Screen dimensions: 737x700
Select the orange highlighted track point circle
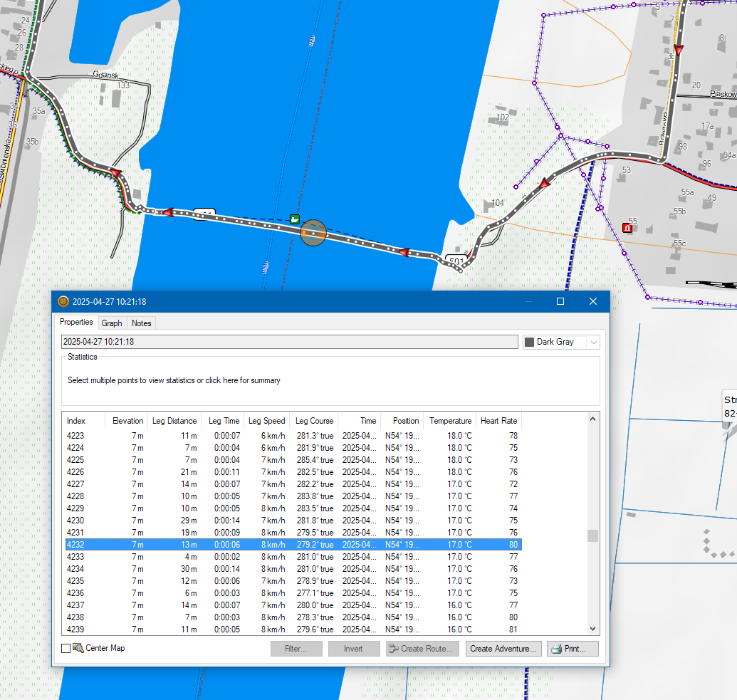313,233
